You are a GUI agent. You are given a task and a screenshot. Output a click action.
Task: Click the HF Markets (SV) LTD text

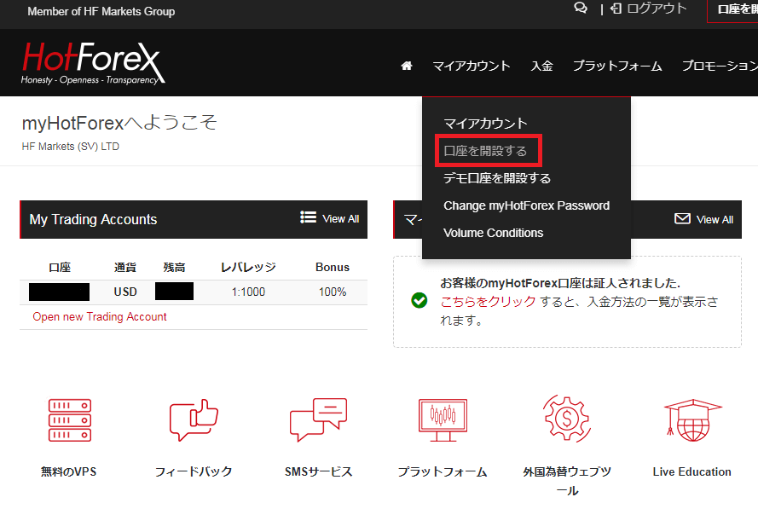tap(71, 147)
